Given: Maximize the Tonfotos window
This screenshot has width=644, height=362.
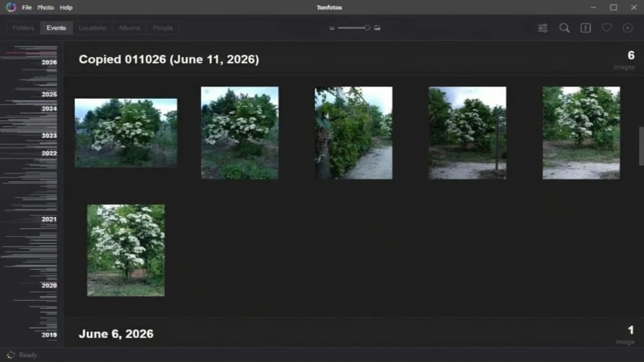Looking at the screenshot, I should [x=613, y=7].
